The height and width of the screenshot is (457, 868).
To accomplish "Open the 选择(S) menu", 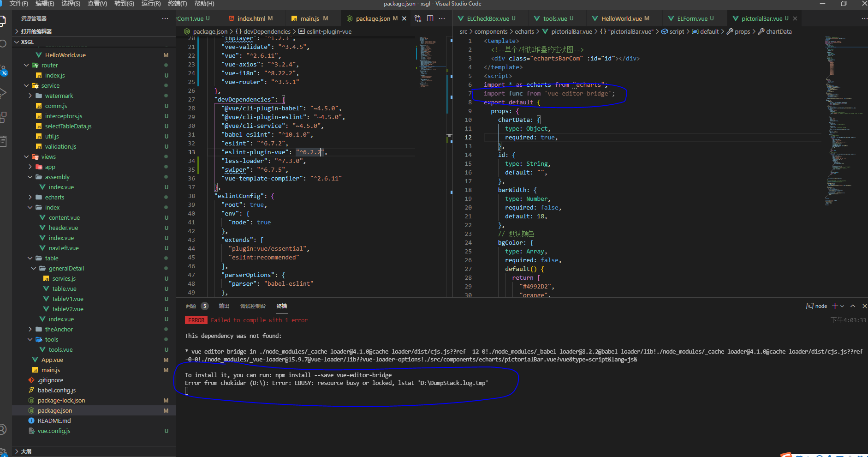I will point(71,4).
